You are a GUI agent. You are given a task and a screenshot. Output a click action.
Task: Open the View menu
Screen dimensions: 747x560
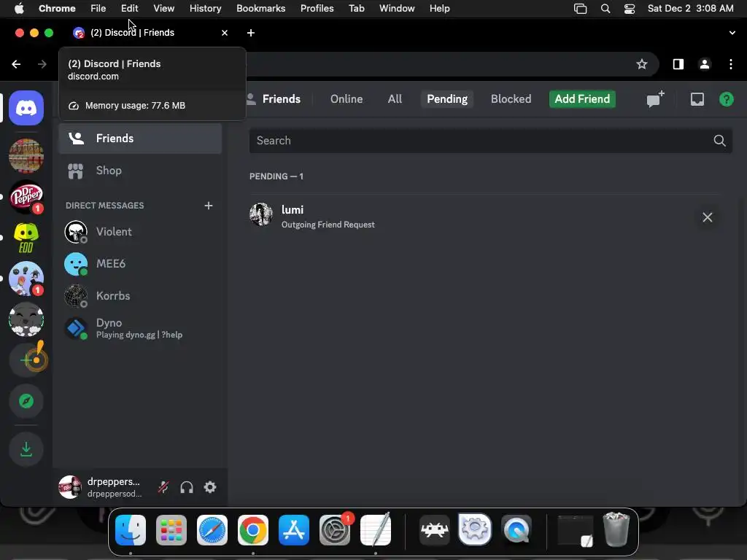click(163, 8)
